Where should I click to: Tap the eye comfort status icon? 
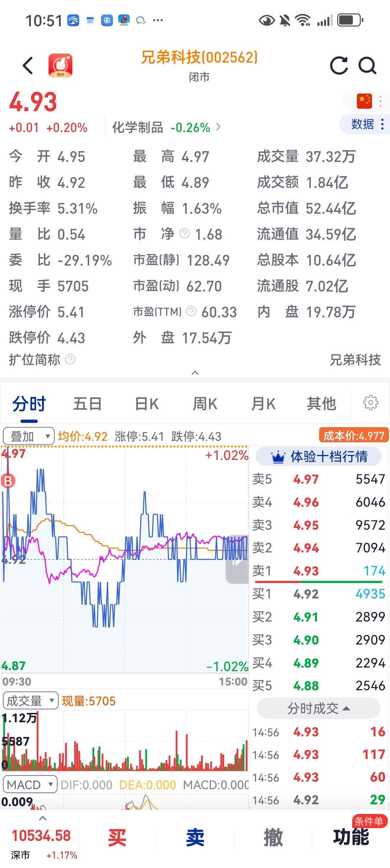coord(267,20)
